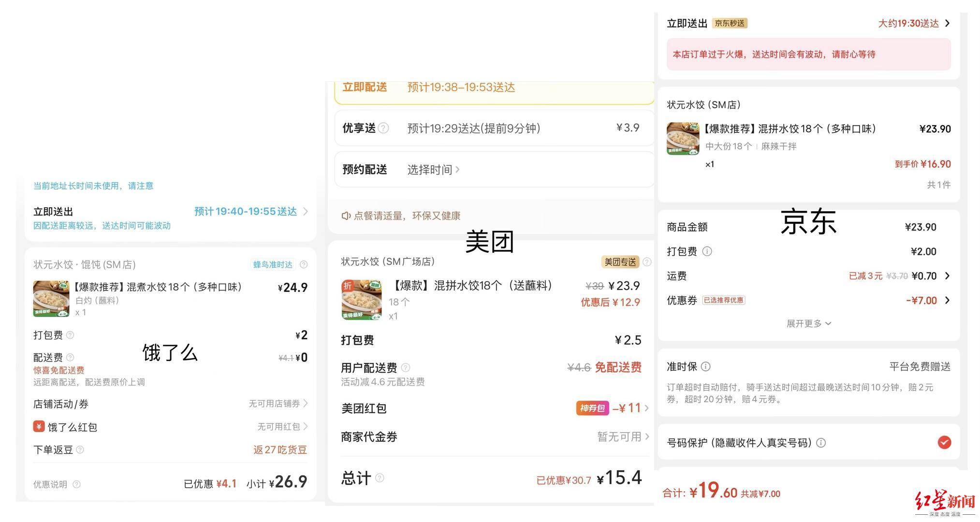980x522 pixels.
Task: Click the help icon beside 优享送
Action: click(x=383, y=128)
